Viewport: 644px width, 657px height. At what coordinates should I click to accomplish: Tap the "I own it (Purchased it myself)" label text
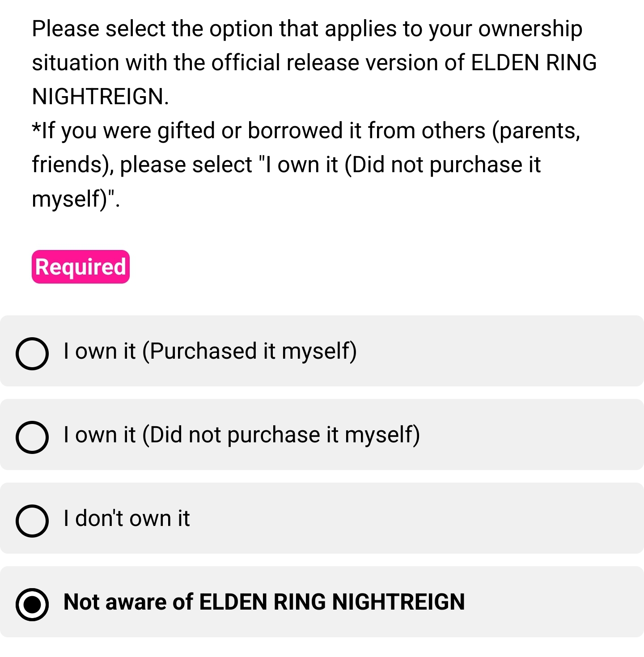tap(210, 351)
